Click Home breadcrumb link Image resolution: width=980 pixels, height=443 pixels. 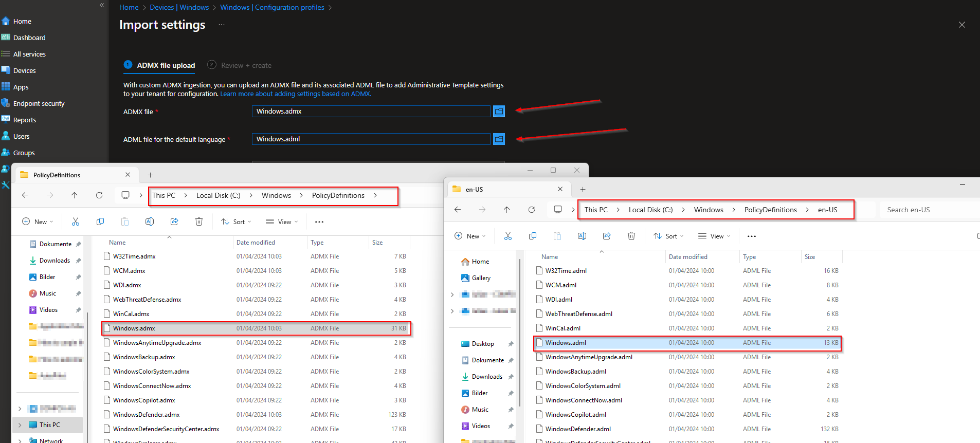[x=129, y=7]
